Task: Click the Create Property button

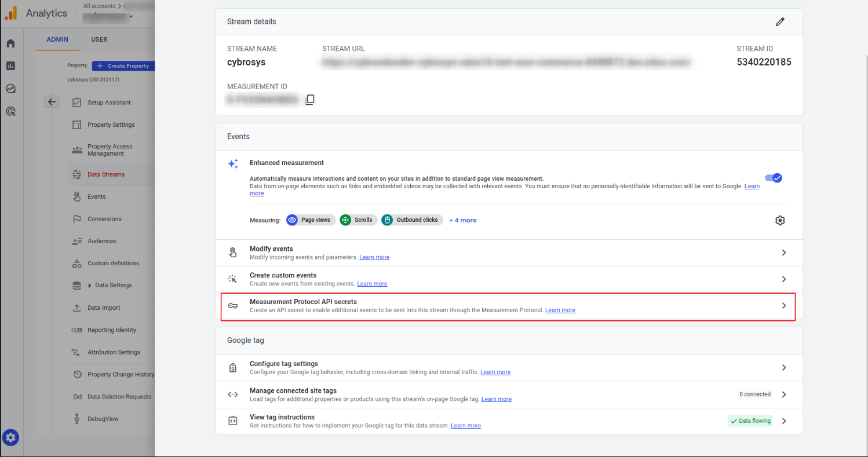Action: coord(124,66)
